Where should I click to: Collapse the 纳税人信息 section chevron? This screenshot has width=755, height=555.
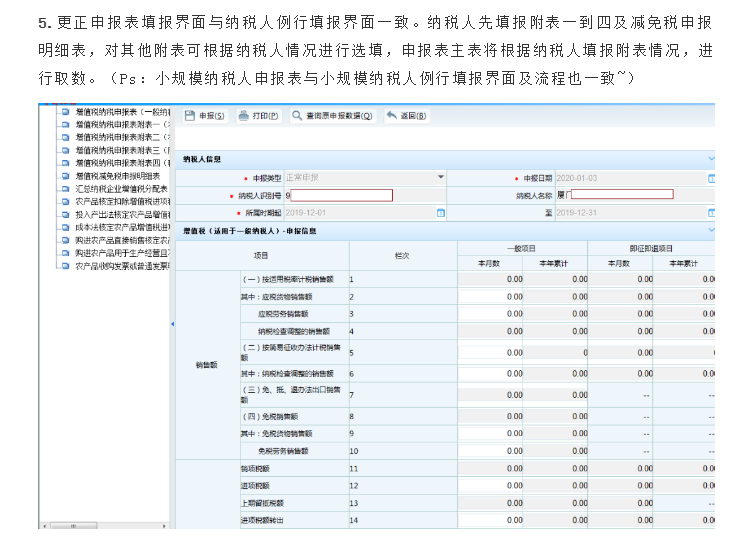click(711, 158)
